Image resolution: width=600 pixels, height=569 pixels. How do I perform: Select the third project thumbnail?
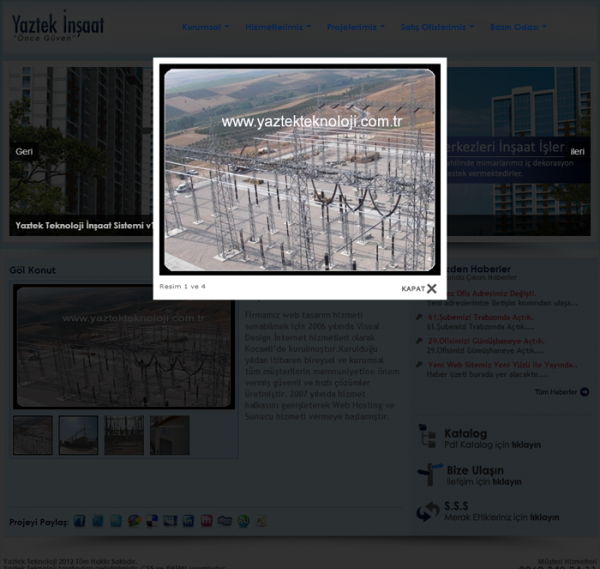124,435
